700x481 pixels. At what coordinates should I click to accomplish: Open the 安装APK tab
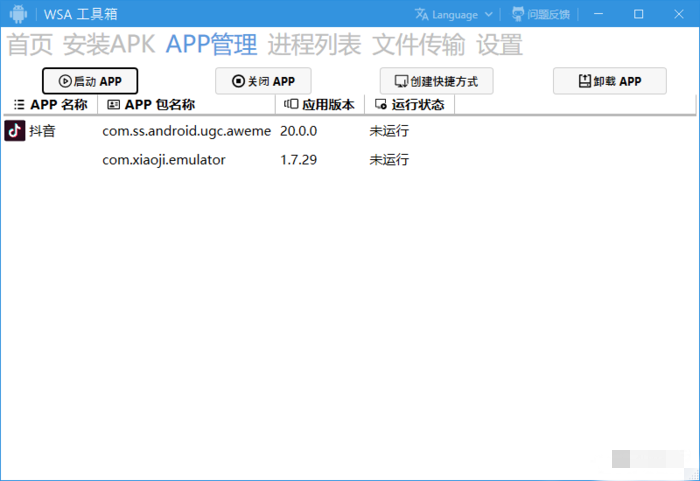(x=109, y=45)
